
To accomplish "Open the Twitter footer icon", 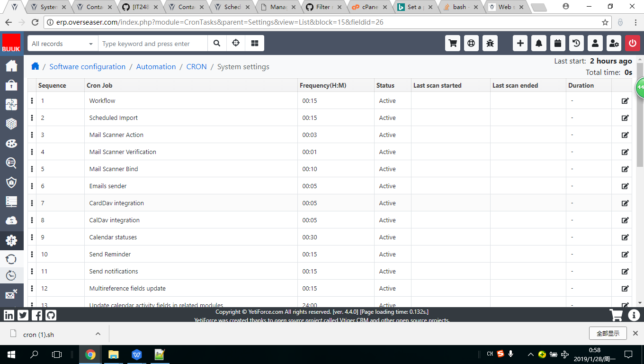I will [23, 315].
